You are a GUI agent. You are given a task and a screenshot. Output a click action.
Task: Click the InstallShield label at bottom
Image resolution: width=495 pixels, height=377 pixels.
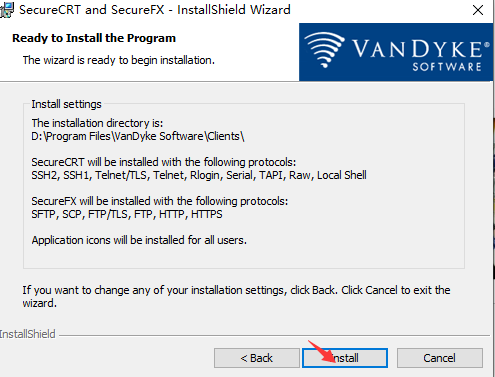click(28, 334)
